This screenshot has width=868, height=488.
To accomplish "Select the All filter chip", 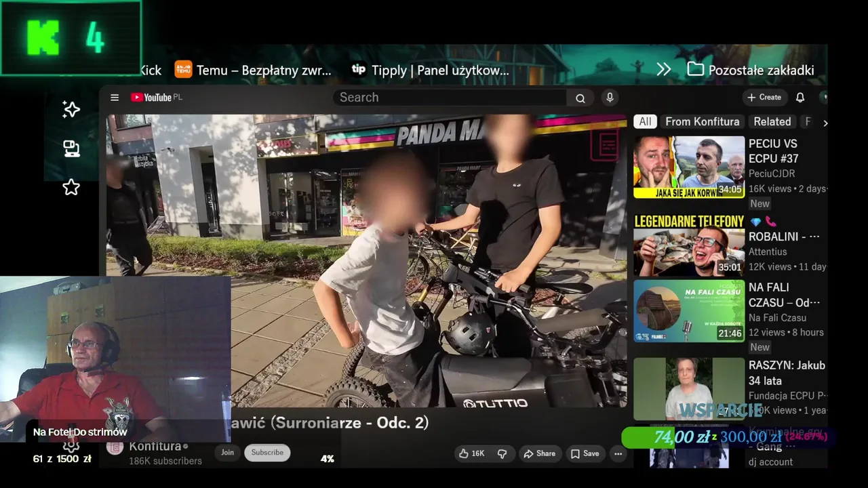I will (645, 122).
